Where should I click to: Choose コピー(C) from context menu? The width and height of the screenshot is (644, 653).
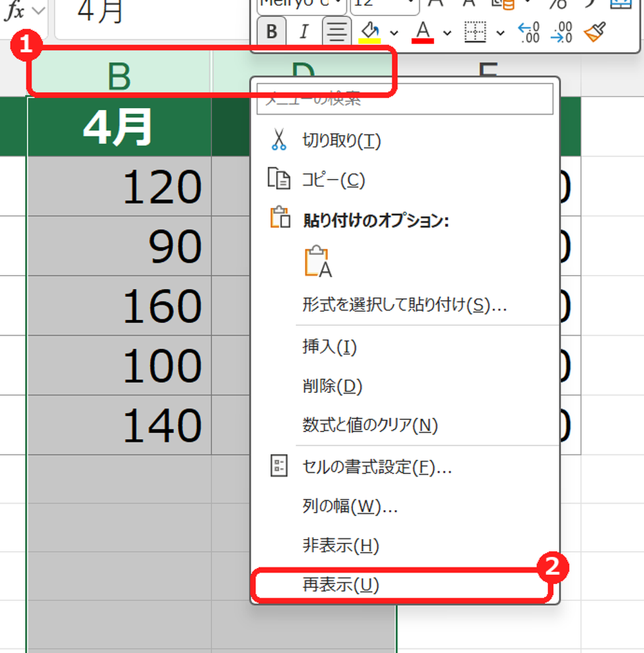point(405,180)
